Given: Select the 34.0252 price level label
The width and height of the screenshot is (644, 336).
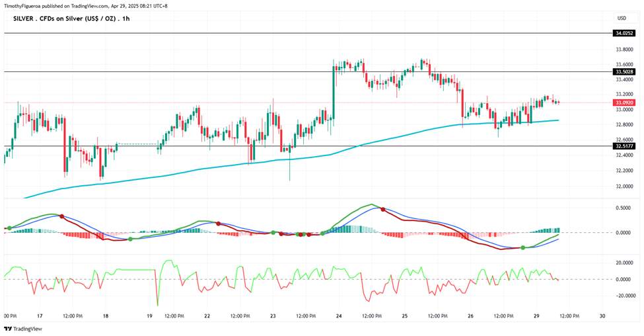Looking at the screenshot, I should [x=624, y=33].
